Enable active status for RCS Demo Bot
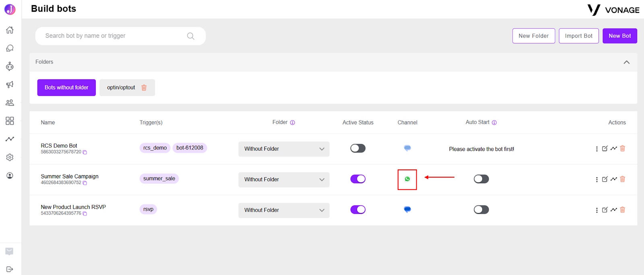The height and width of the screenshot is (275, 644). tap(358, 148)
